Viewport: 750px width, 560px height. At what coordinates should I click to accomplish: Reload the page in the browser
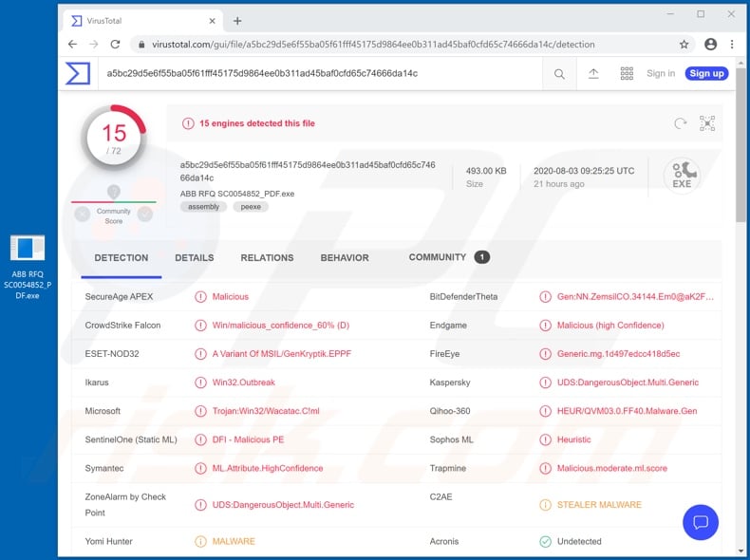pyautogui.click(x=115, y=45)
